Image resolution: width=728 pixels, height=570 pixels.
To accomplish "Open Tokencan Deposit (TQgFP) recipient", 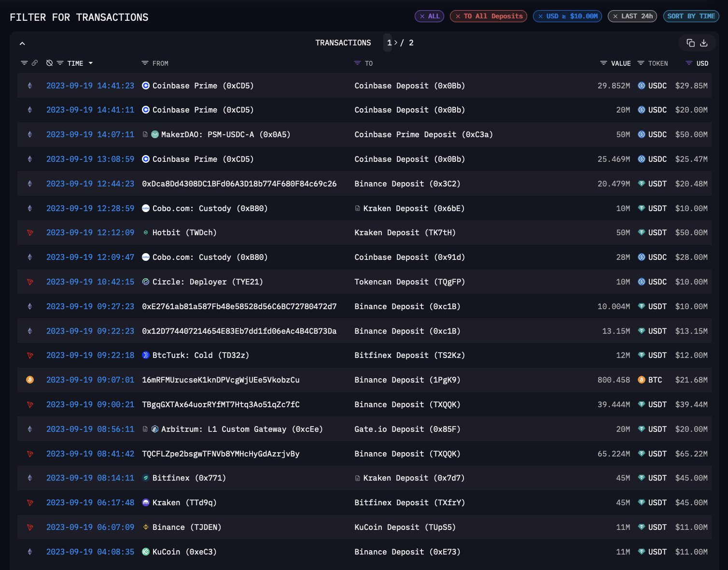I will coord(409,282).
